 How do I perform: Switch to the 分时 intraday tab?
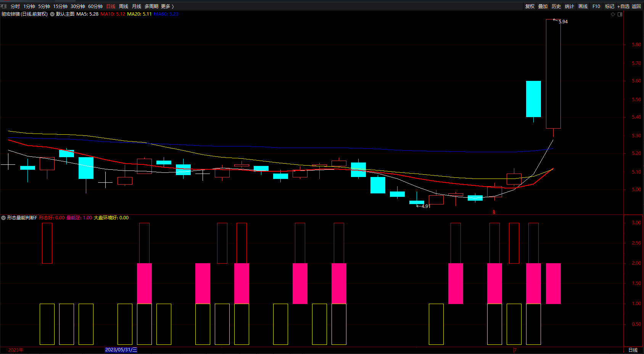pyautogui.click(x=15, y=6)
